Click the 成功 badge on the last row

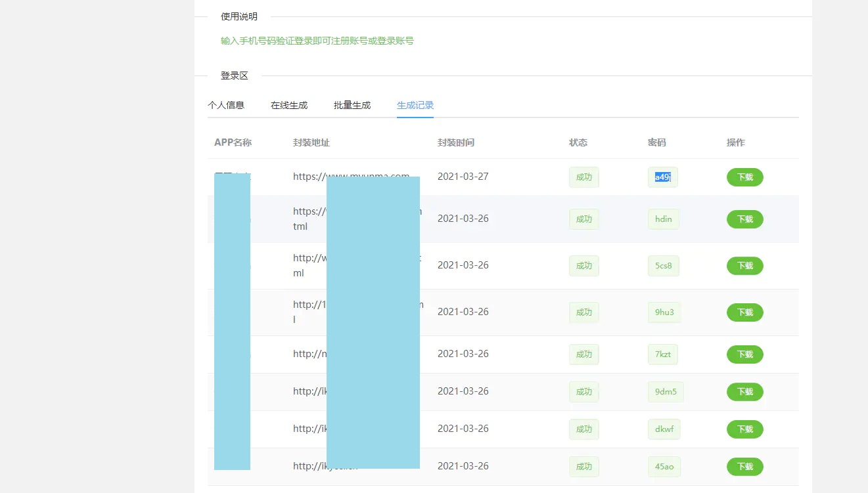(583, 466)
